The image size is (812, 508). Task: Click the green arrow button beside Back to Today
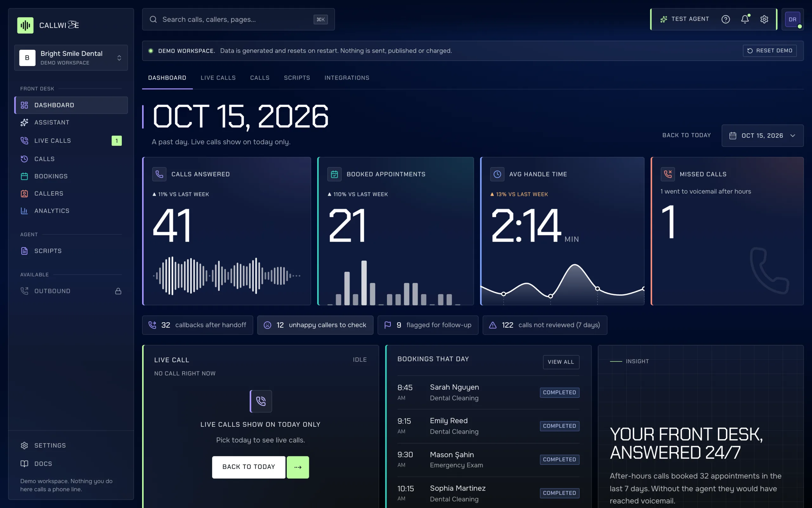pos(298,467)
